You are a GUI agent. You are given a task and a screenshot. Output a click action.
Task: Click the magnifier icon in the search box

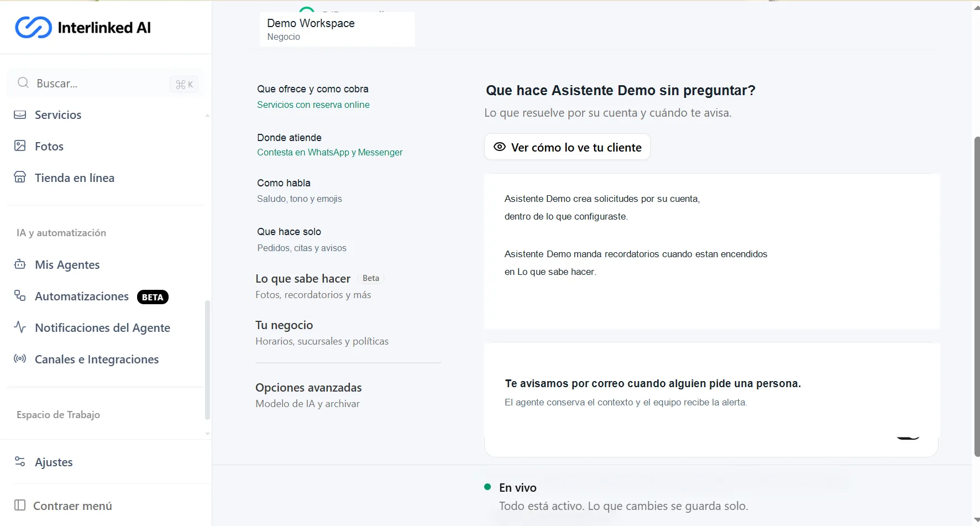(23, 83)
